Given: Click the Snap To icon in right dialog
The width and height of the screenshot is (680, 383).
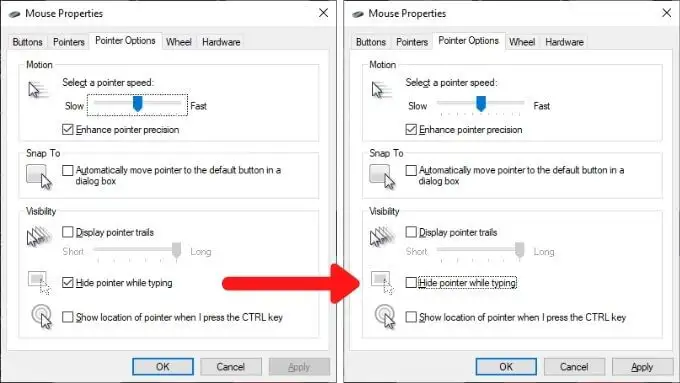Looking at the screenshot, I should [382, 177].
